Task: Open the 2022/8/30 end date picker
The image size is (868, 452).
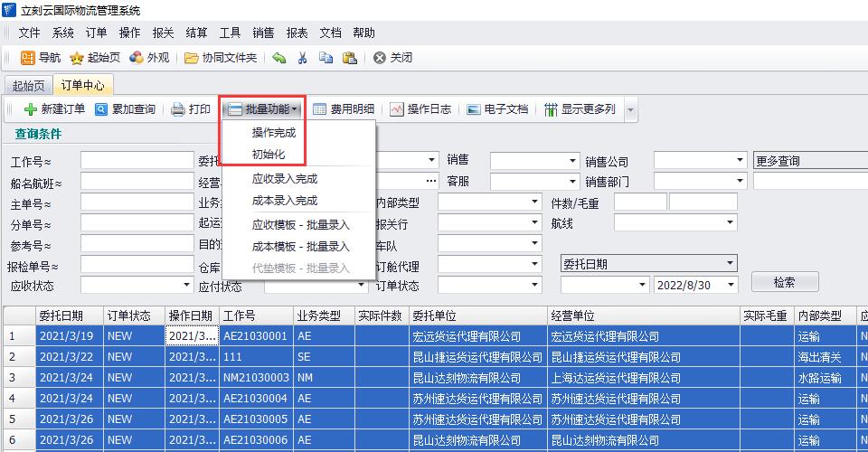Action: pyautogui.click(x=731, y=285)
